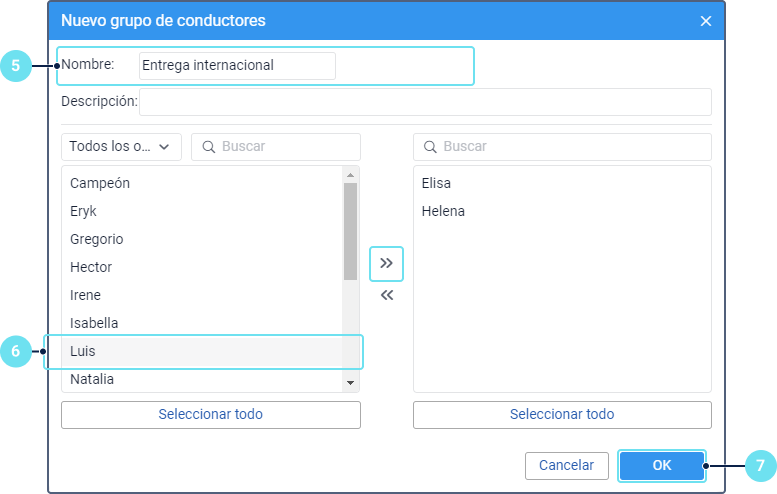Close the Nuevo grupo de conductores dialog
This screenshot has width=777, height=494.
click(706, 21)
